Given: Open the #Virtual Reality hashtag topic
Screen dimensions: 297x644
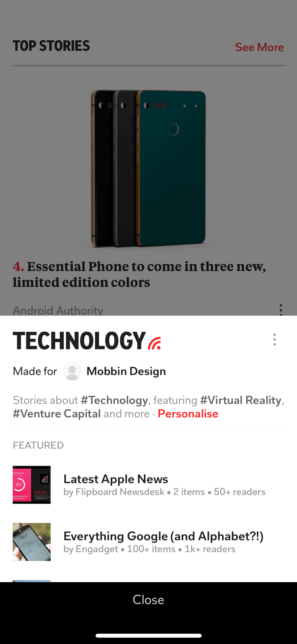Looking at the screenshot, I should (x=241, y=400).
